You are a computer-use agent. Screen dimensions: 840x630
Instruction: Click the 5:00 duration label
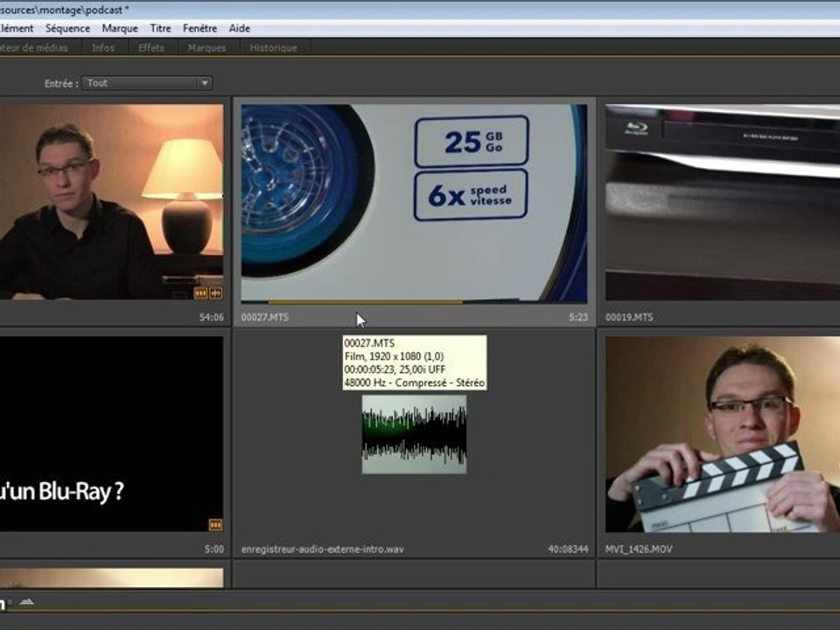[214, 549]
